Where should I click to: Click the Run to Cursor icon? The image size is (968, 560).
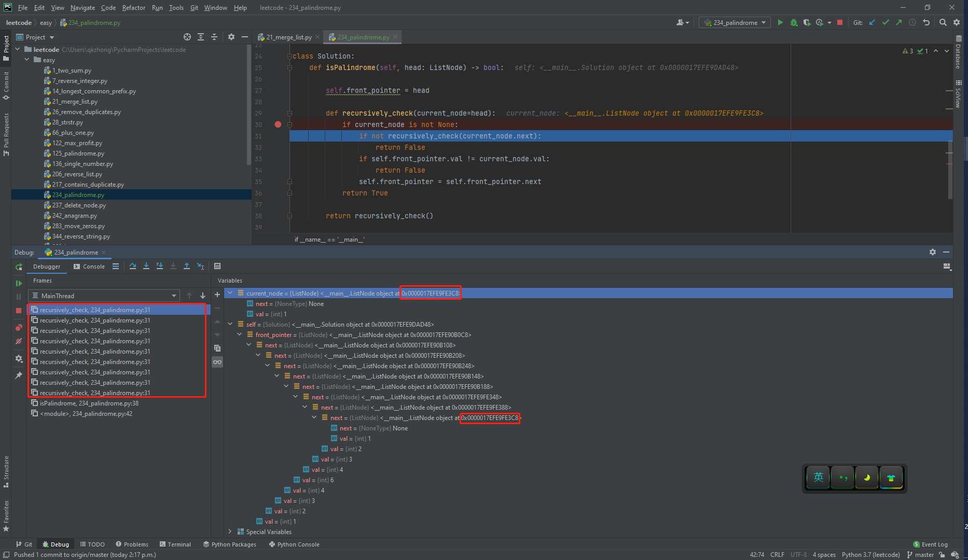[200, 266]
